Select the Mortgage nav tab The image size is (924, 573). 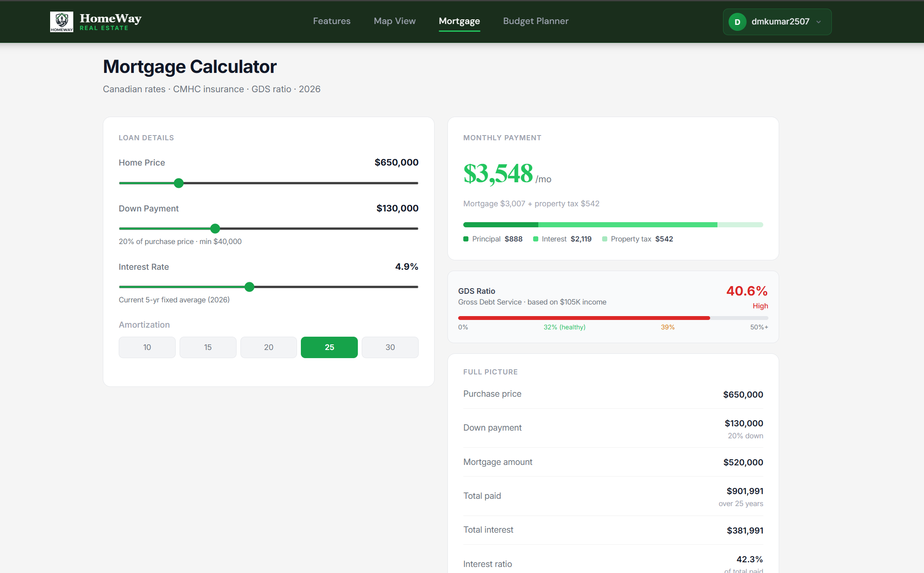click(x=459, y=21)
